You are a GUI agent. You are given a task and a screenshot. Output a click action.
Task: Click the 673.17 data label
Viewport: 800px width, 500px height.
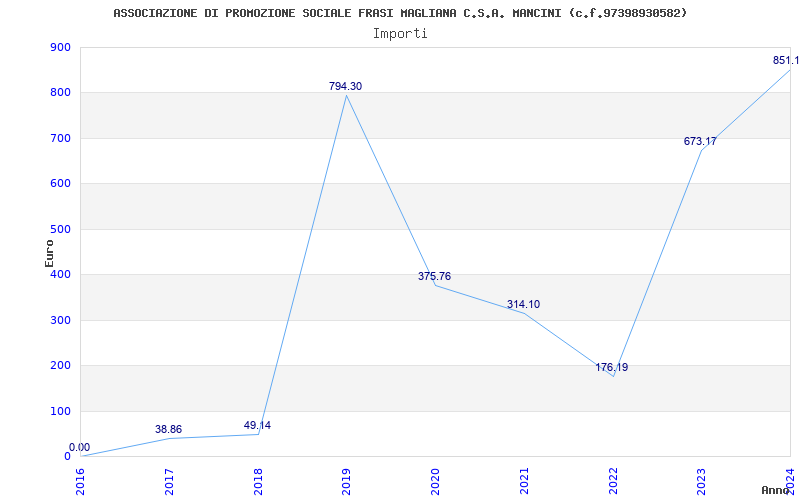(x=700, y=141)
